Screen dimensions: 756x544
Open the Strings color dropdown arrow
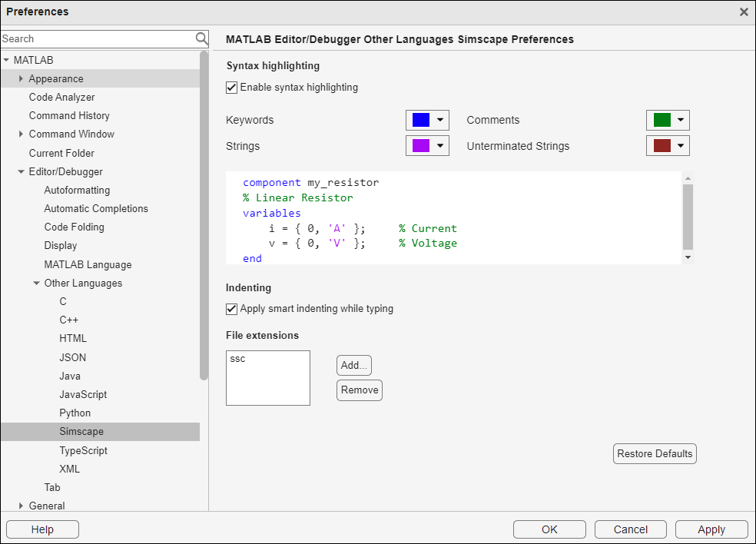point(440,146)
